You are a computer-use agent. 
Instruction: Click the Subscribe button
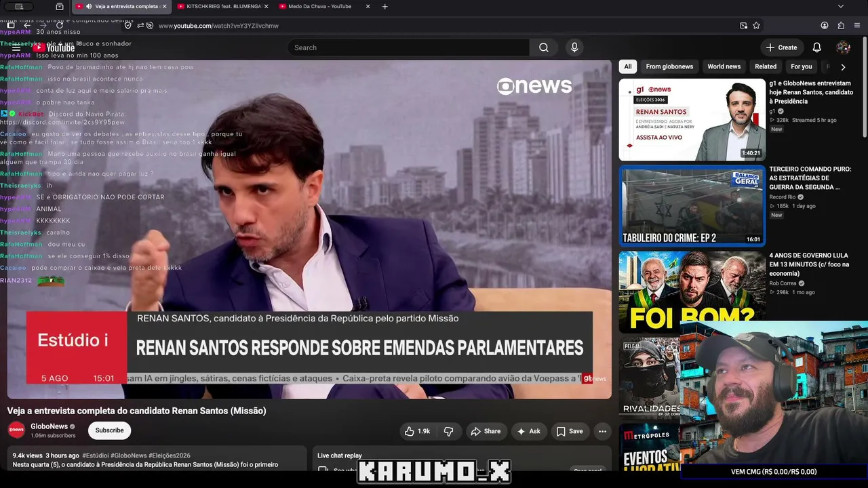(109, 430)
